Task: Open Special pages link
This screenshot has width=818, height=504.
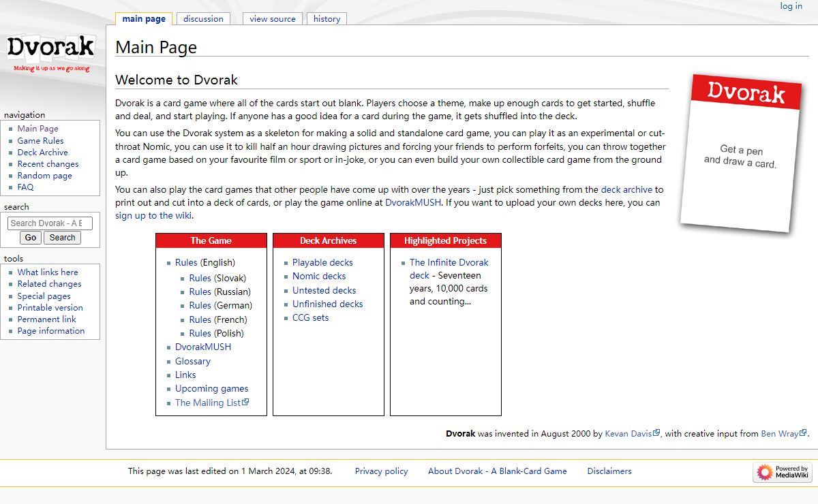Action: (x=44, y=296)
